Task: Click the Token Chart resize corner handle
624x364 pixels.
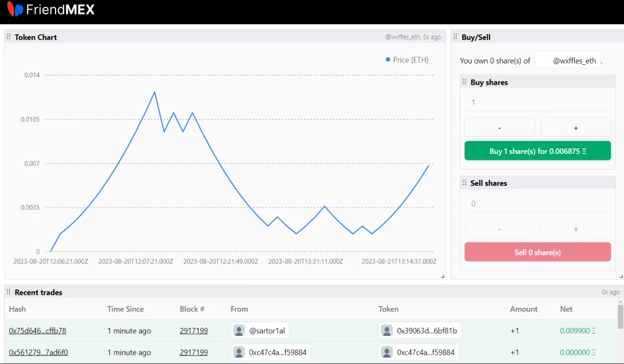Action: (x=442, y=277)
